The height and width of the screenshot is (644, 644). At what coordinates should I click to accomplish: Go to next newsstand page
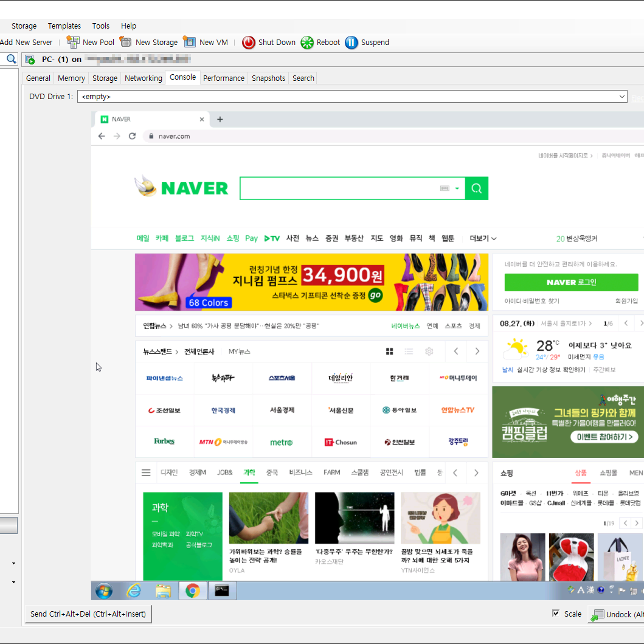pyautogui.click(x=477, y=351)
